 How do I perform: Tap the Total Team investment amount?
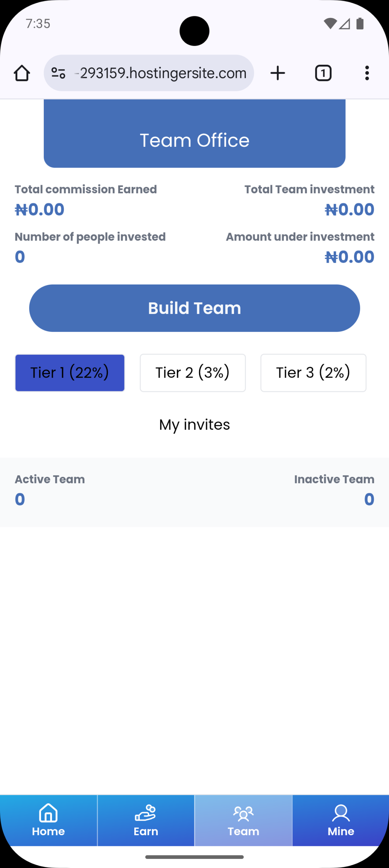click(x=349, y=209)
